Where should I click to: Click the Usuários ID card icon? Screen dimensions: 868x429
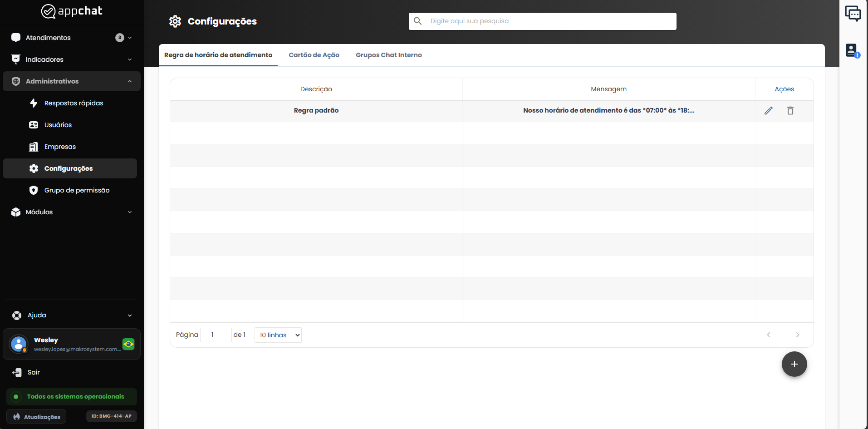34,125
